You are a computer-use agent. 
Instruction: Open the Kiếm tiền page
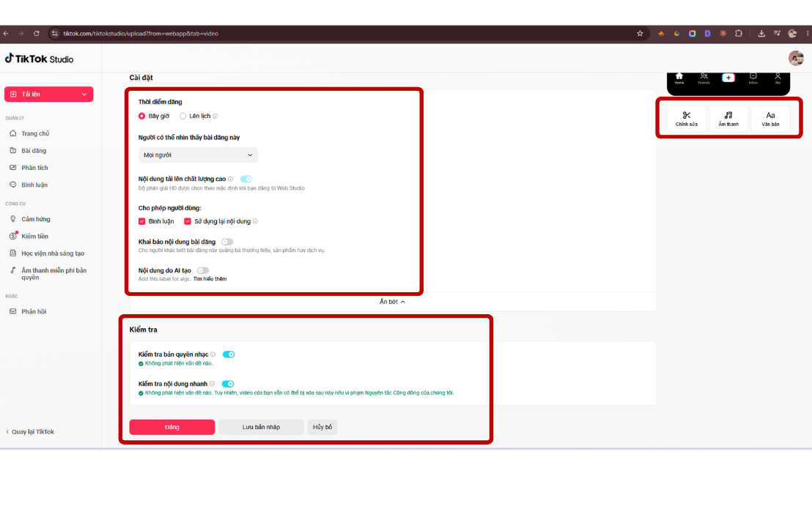(x=29, y=236)
